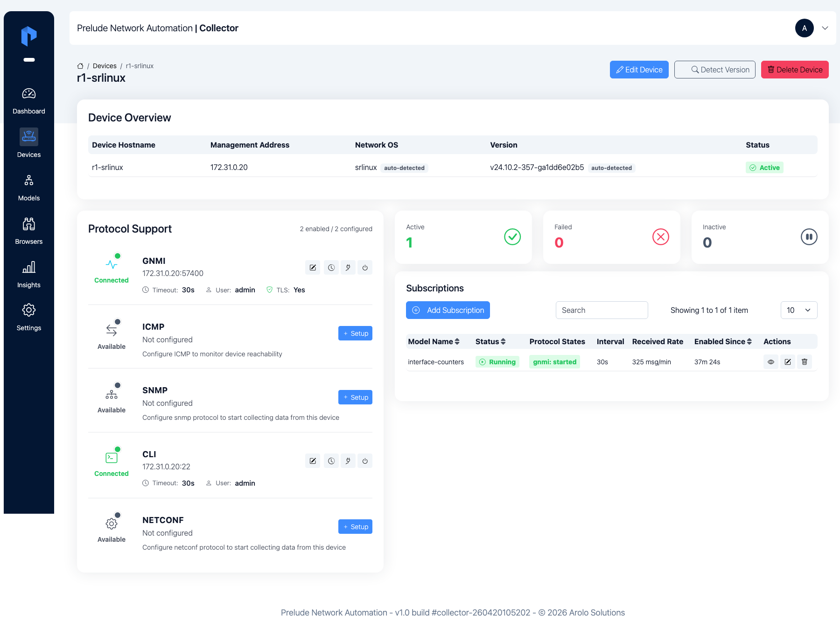Click the subscriptions Search field
Image resolution: width=840 pixels, height=630 pixels.
point(602,310)
